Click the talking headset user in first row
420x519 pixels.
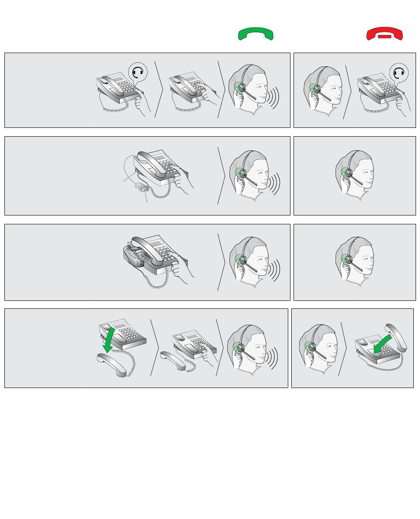tap(254, 89)
